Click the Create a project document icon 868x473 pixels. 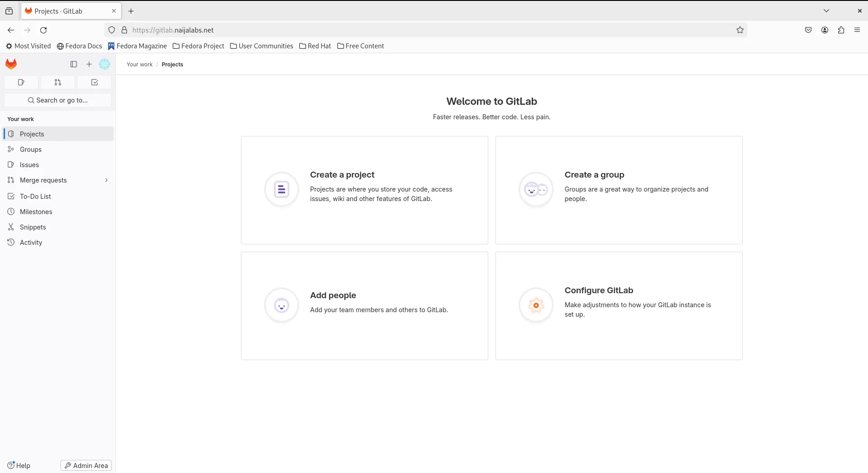click(282, 189)
